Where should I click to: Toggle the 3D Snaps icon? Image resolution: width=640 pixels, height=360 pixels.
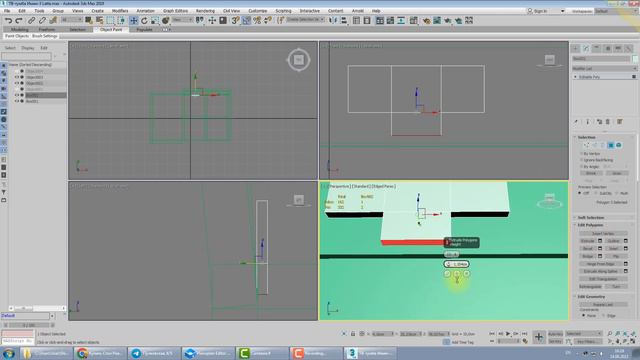pyautogui.click(x=236, y=20)
